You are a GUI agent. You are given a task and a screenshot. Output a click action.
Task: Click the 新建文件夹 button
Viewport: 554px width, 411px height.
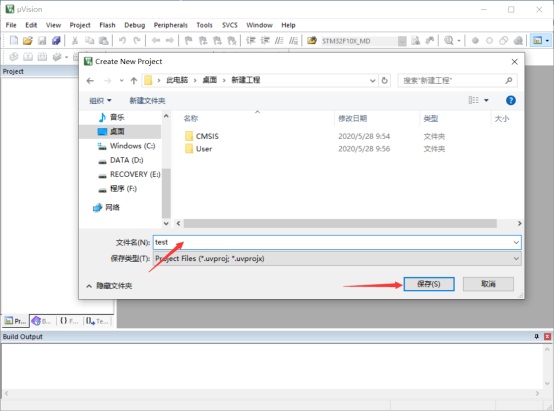click(147, 101)
